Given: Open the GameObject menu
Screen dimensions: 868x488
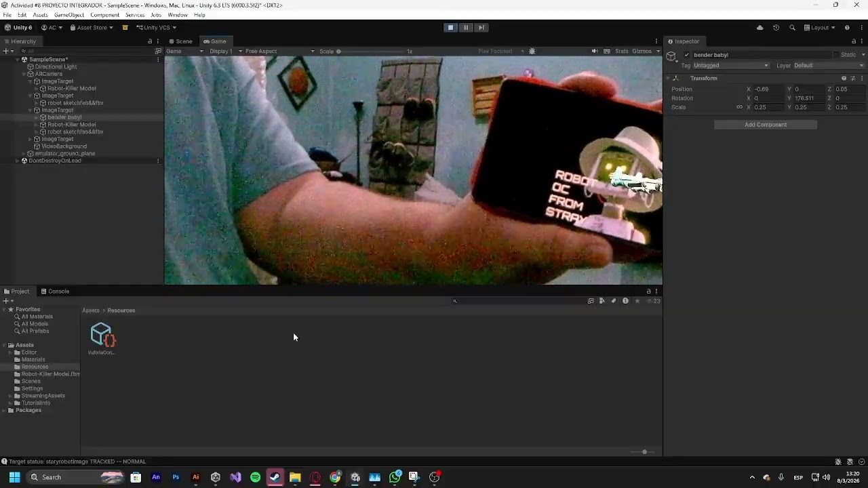Looking at the screenshot, I should [68, 15].
